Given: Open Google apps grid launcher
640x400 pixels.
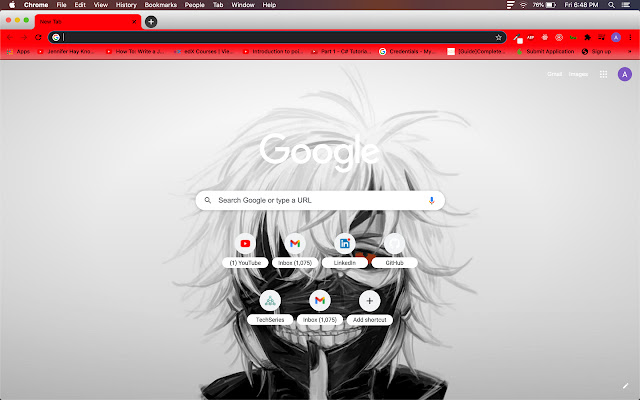Looking at the screenshot, I should (x=603, y=74).
